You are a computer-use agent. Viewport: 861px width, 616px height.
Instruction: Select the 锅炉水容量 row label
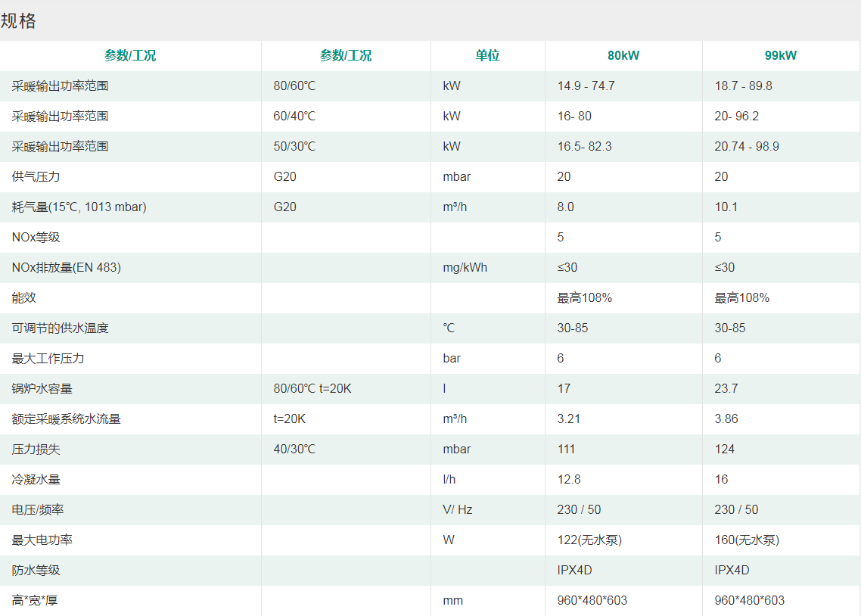point(42,388)
